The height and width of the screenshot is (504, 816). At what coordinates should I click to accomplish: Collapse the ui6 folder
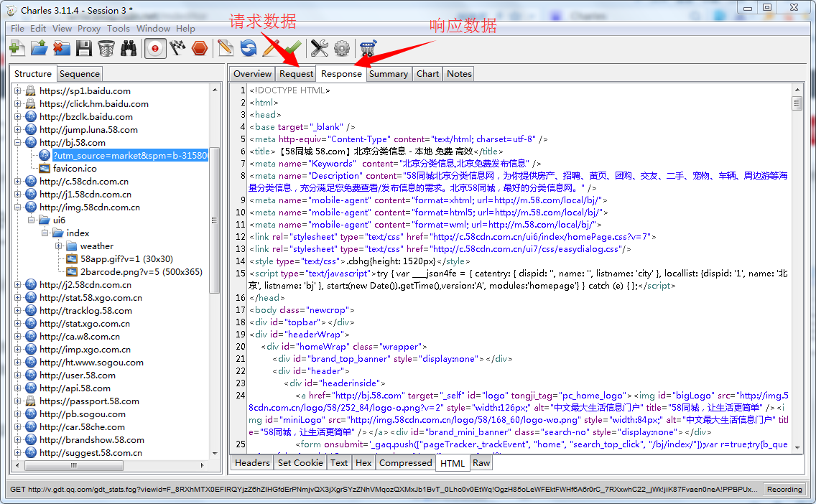click(31, 220)
